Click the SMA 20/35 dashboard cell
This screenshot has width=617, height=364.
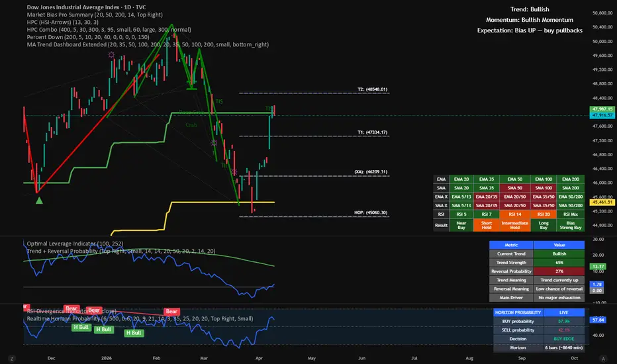[x=487, y=205]
